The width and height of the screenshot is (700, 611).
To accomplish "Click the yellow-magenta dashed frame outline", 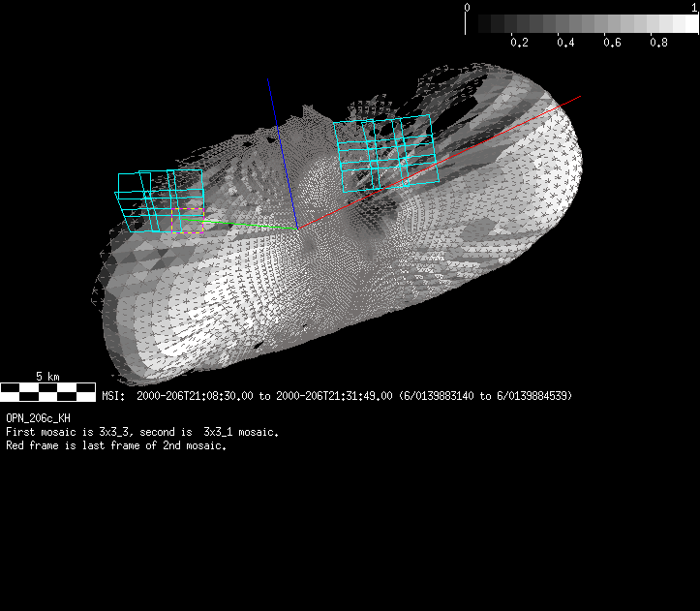I will [x=188, y=232].
